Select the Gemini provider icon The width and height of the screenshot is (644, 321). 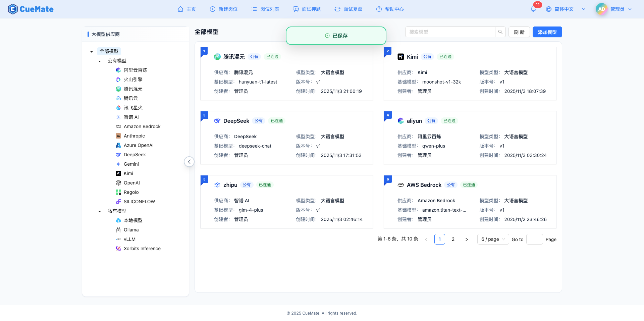[118, 164]
